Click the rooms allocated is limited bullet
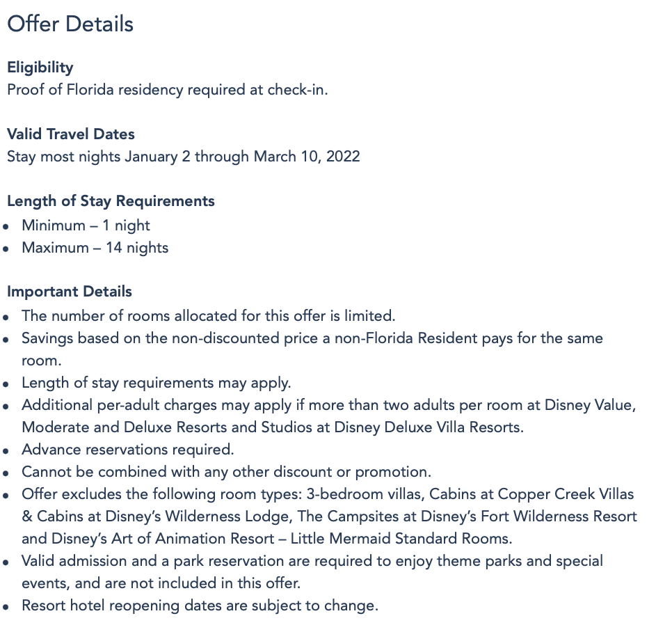The height and width of the screenshot is (632, 672). point(208,315)
